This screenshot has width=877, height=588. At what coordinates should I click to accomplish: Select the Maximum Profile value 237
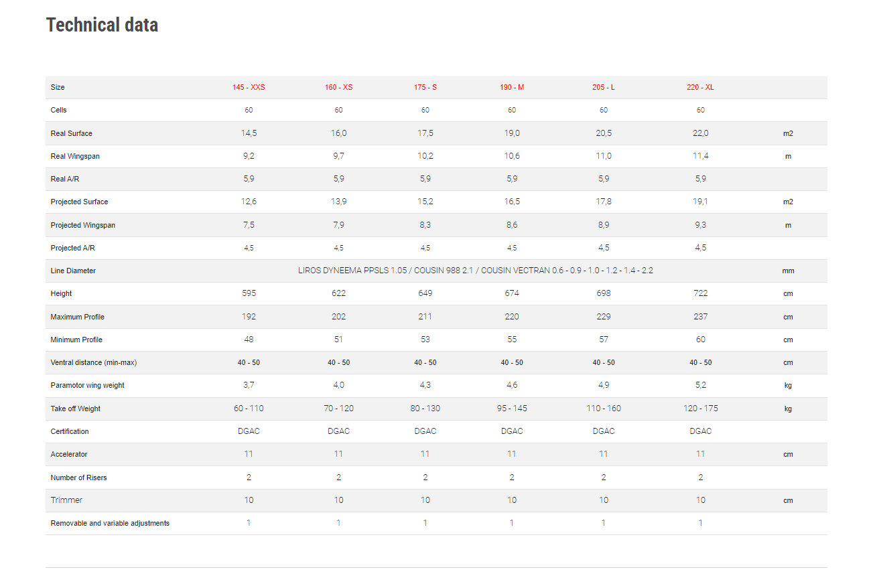pos(700,317)
